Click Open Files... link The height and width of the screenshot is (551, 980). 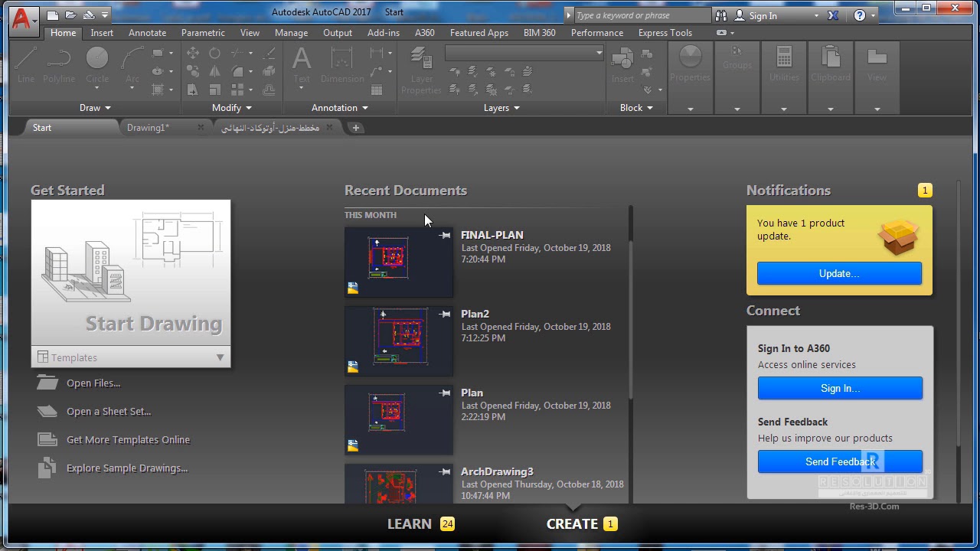(x=93, y=383)
